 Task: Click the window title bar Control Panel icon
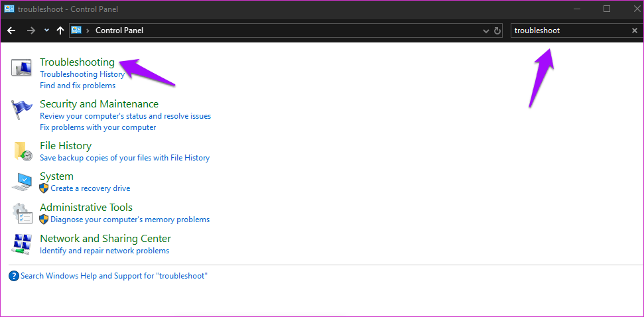coord(9,9)
